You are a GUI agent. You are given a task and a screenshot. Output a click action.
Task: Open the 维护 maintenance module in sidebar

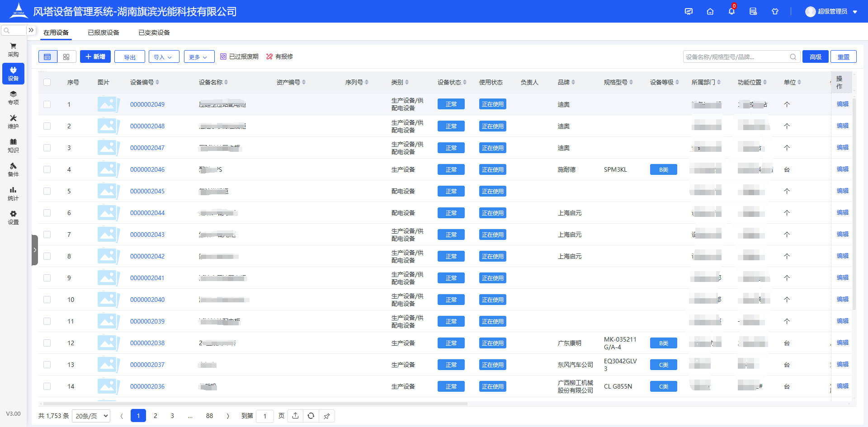point(13,122)
